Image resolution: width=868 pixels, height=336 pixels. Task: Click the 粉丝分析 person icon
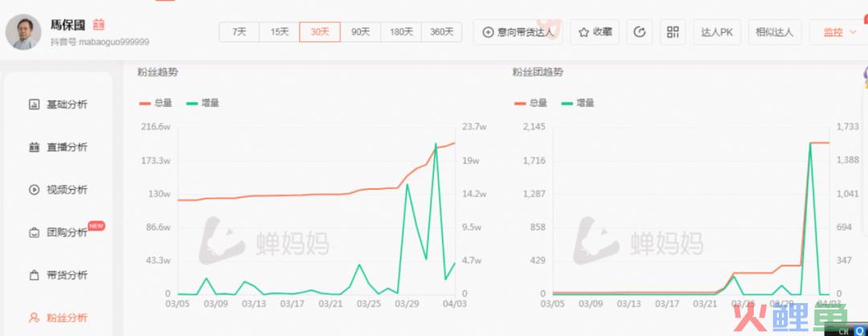(35, 318)
